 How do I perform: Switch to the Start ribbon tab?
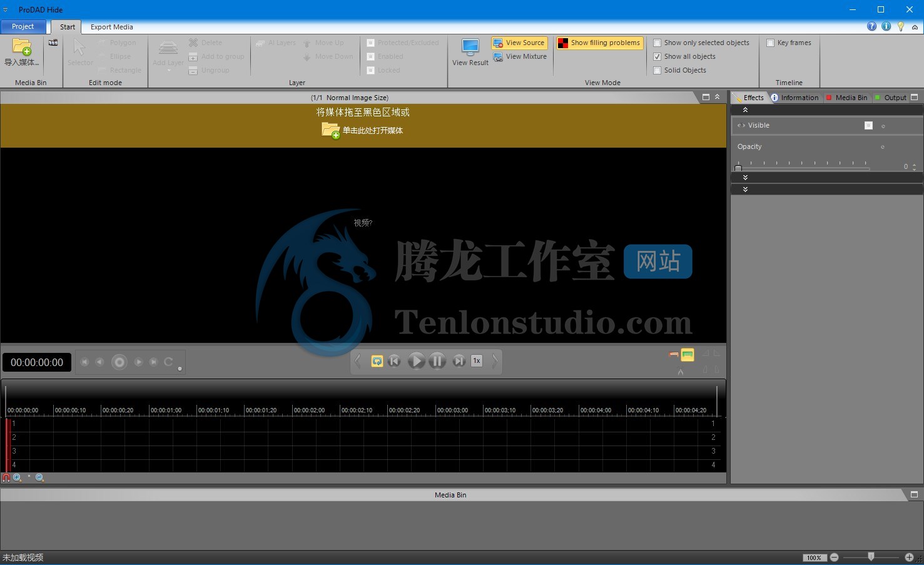pyautogui.click(x=68, y=27)
